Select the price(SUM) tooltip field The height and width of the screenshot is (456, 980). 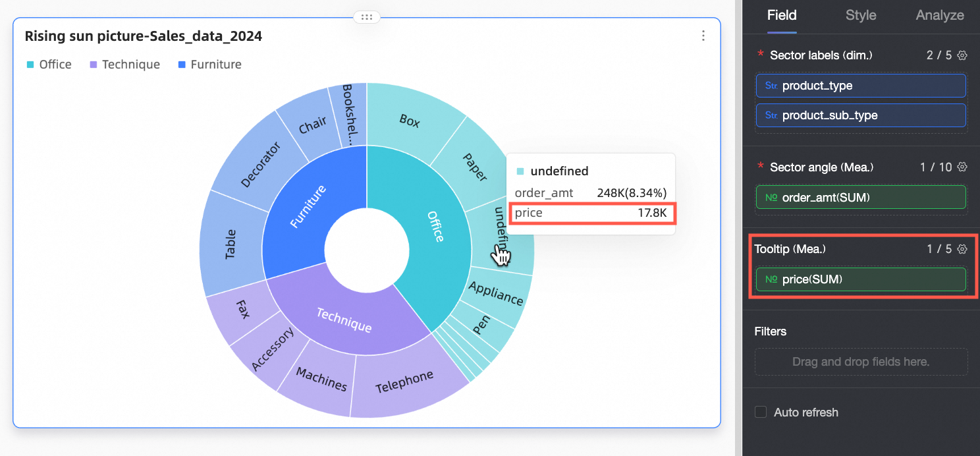861,279
